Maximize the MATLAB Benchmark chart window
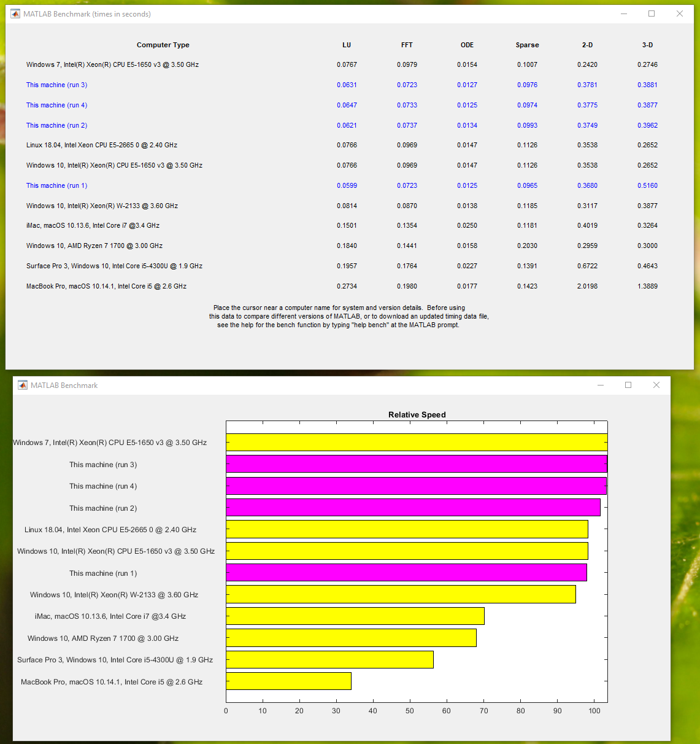 point(628,385)
